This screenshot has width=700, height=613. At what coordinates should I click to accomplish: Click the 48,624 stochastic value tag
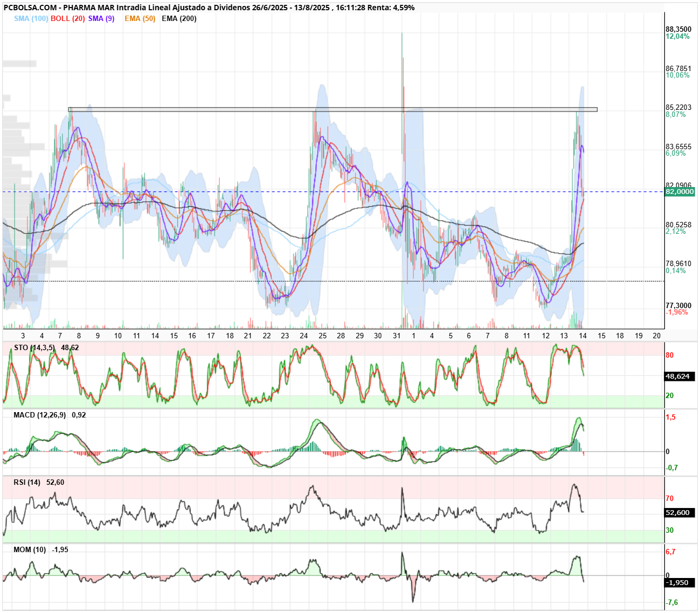[x=680, y=377]
